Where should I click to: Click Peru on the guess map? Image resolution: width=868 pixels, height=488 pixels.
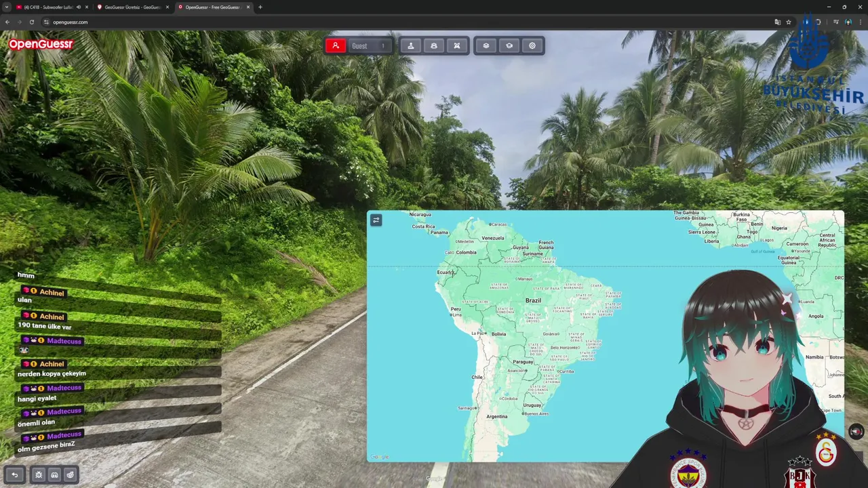pyautogui.click(x=456, y=309)
